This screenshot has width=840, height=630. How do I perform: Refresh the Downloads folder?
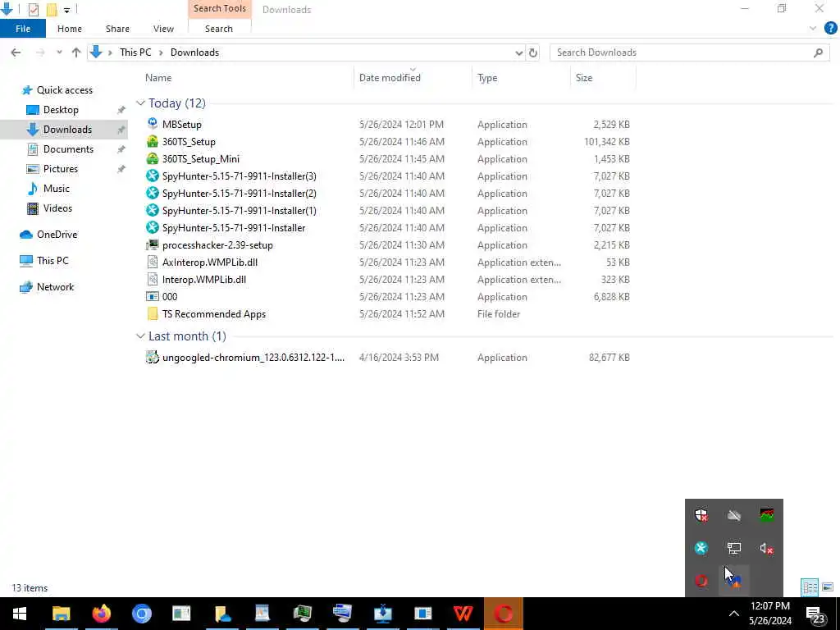pyautogui.click(x=533, y=52)
